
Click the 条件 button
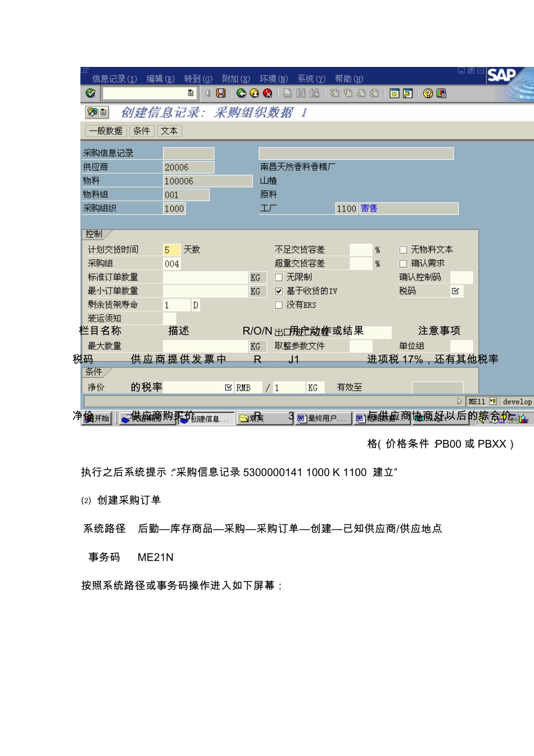[142, 130]
